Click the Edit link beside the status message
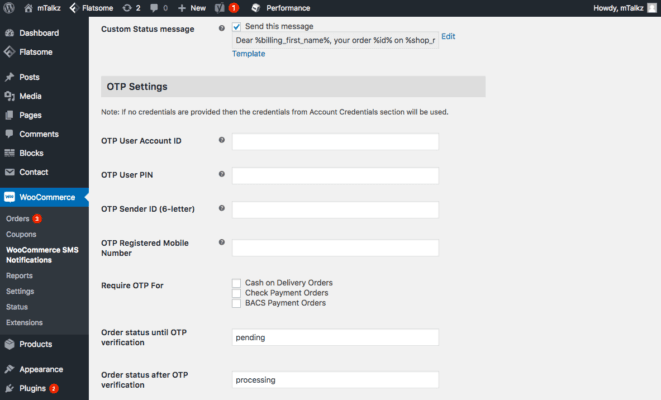This screenshot has height=400, width=661. click(448, 36)
